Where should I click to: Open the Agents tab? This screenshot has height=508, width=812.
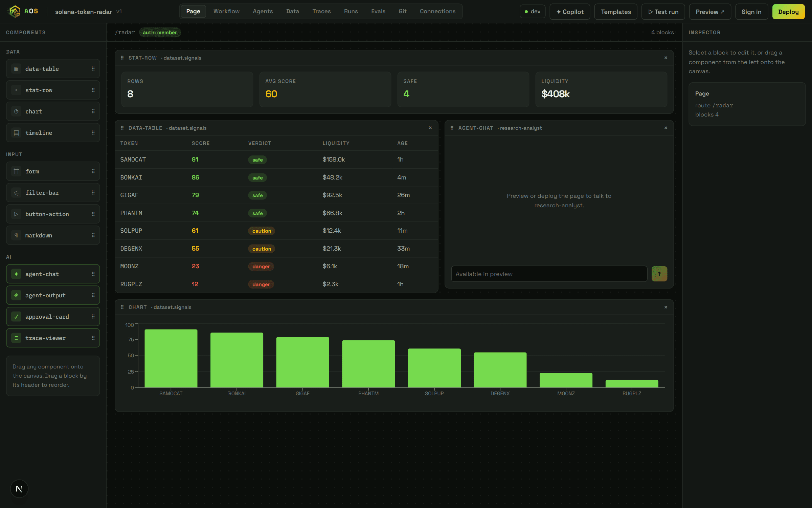click(263, 12)
